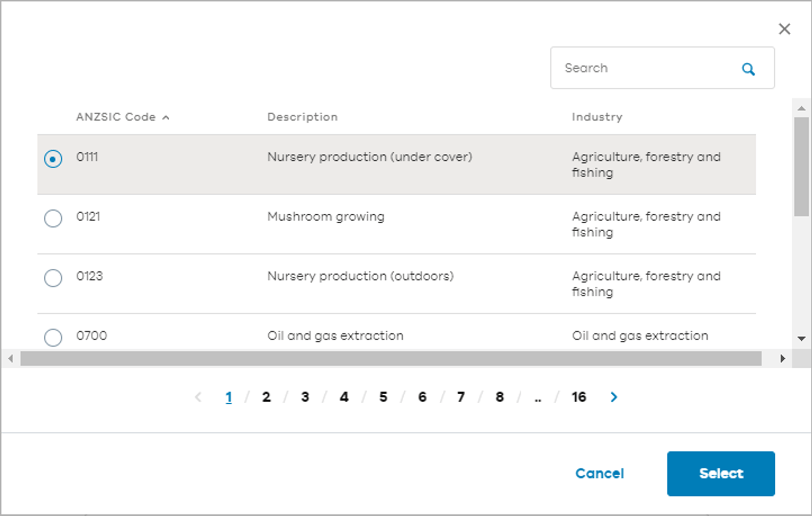The height and width of the screenshot is (516, 812).
Task: Choose code 0123 Nursery production outdoors
Action: coord(53,278)
